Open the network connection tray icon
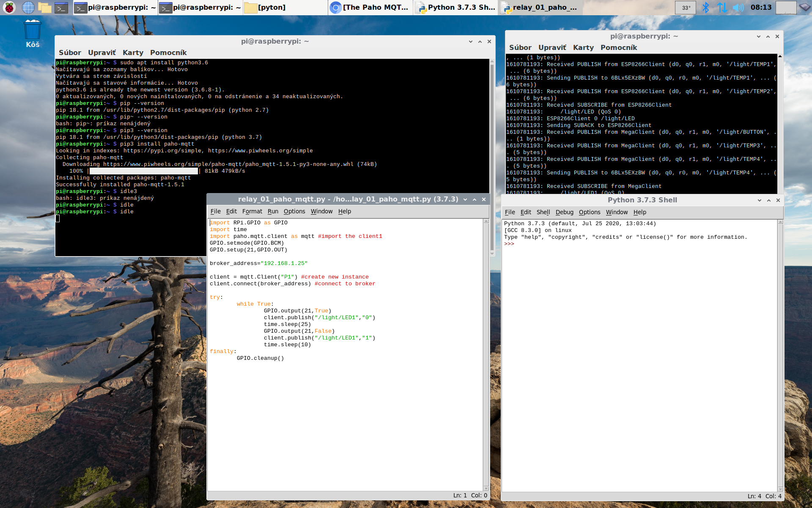Viewport: 812px width, 508px height. [722, 7]
